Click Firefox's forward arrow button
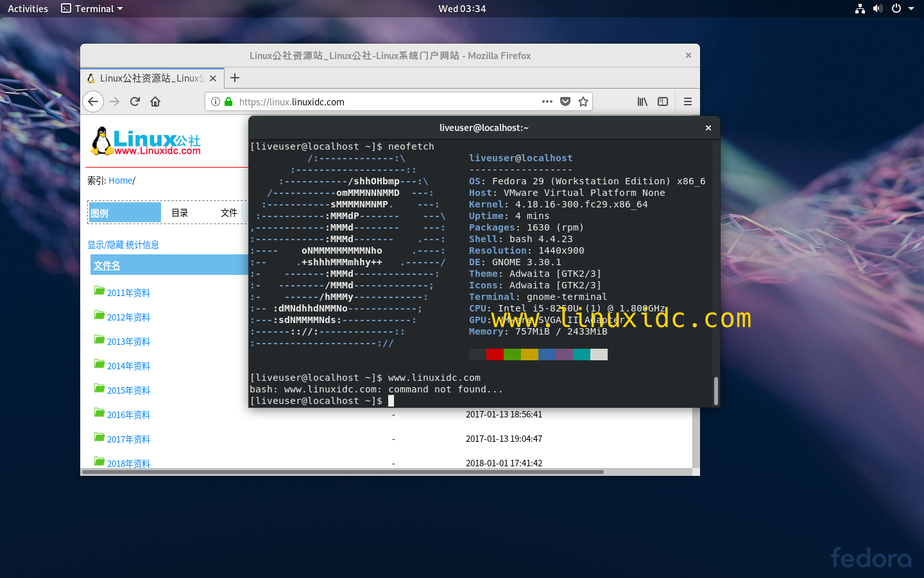Screen dimensions: 924x578 coord(114,101)
